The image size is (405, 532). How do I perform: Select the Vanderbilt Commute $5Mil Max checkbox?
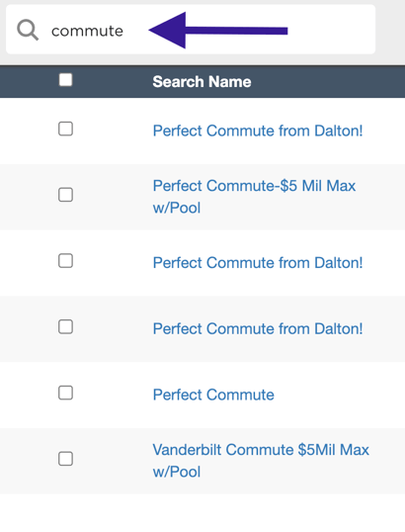point(65,459)
